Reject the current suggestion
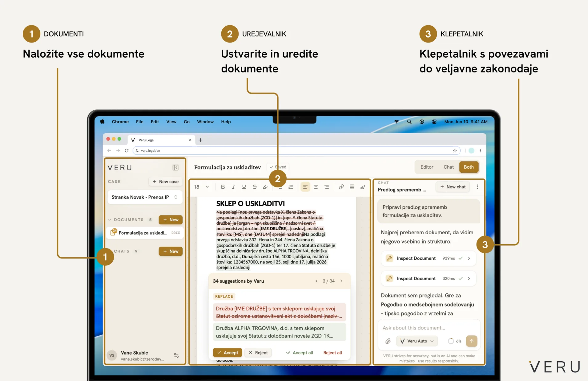588x381 pixels. point(258,353)
